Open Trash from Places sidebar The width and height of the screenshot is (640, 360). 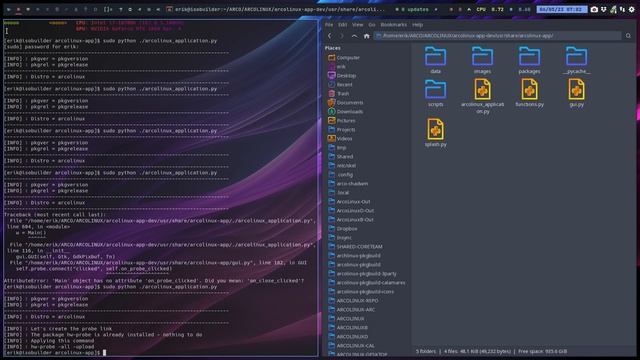(339, 93)
